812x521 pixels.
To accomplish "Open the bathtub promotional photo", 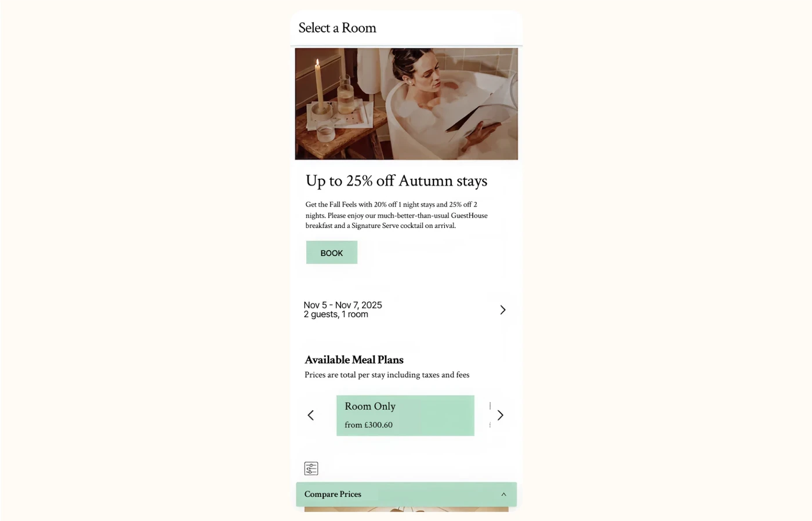I will [406, 104].
